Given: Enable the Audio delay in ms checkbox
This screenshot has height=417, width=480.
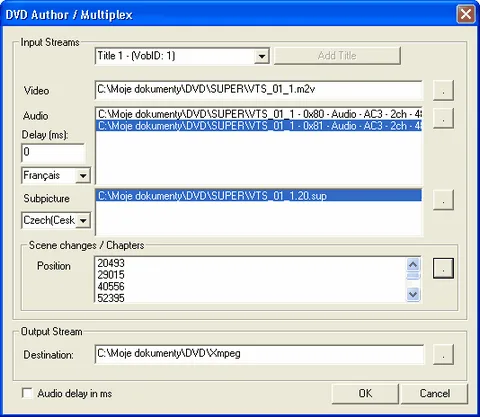Looking at the screenshot, I should pos(27,393).
